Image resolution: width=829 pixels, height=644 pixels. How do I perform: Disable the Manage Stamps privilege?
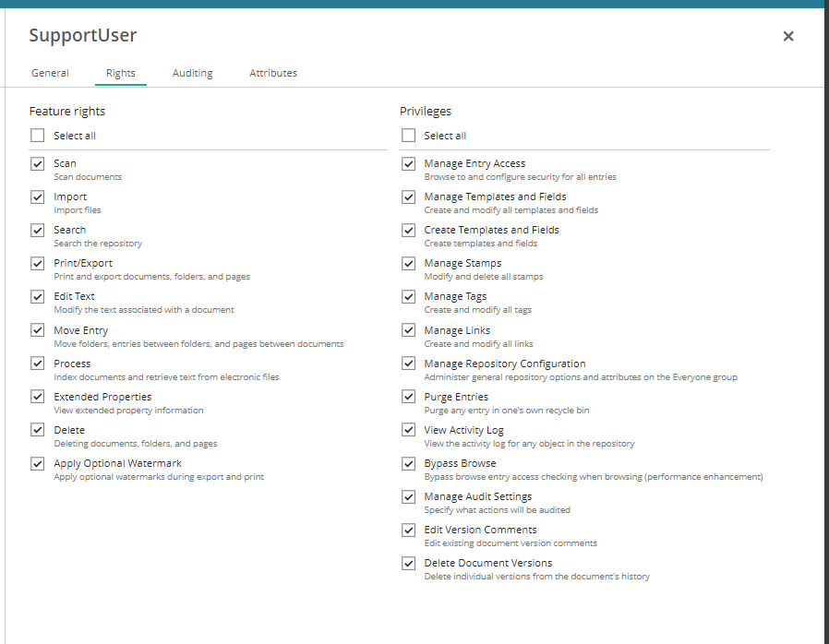408,263
